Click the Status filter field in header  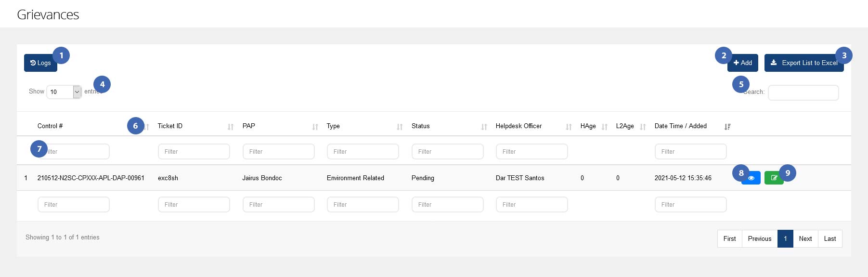pyautogui.click(x=447, y=152)
